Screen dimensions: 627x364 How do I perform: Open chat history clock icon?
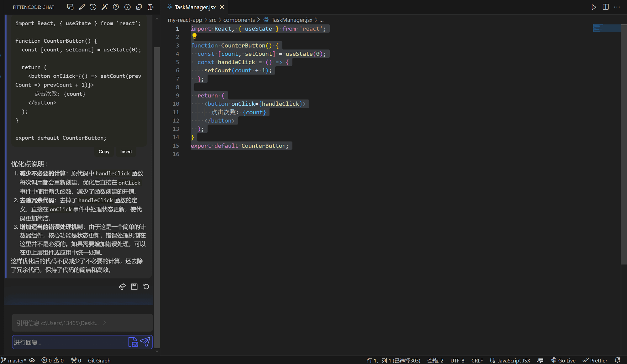coord(93,7)
